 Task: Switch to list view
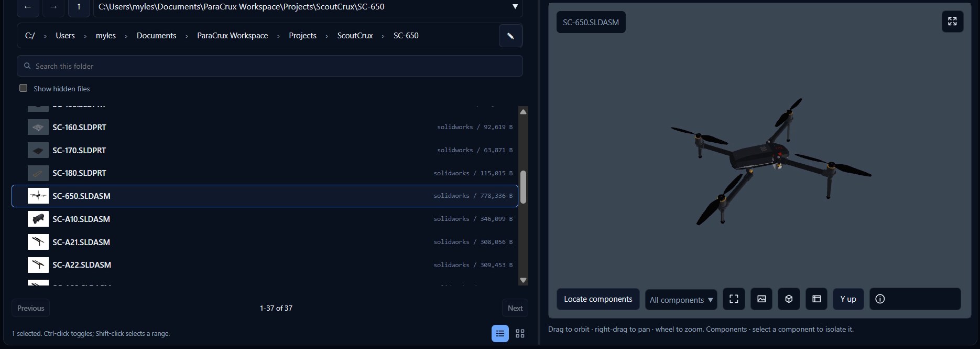pyautogui.click(x=500, y=333)
